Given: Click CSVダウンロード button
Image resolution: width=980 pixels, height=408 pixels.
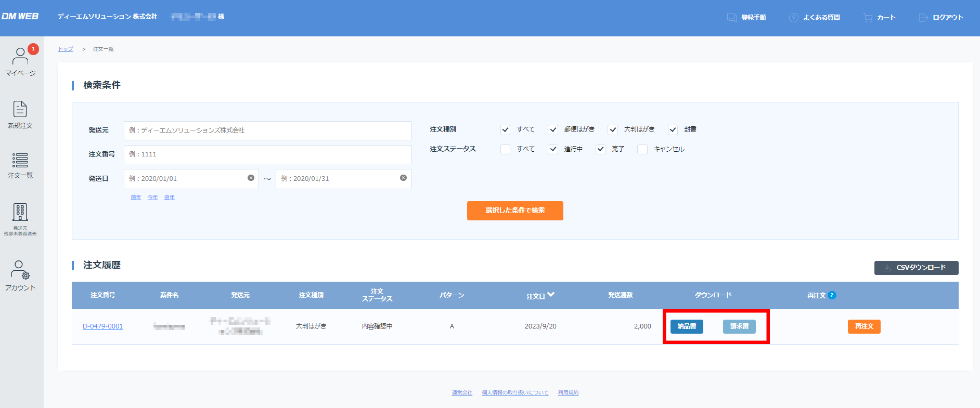Looking at the screenshot, I should coord(916,268).
